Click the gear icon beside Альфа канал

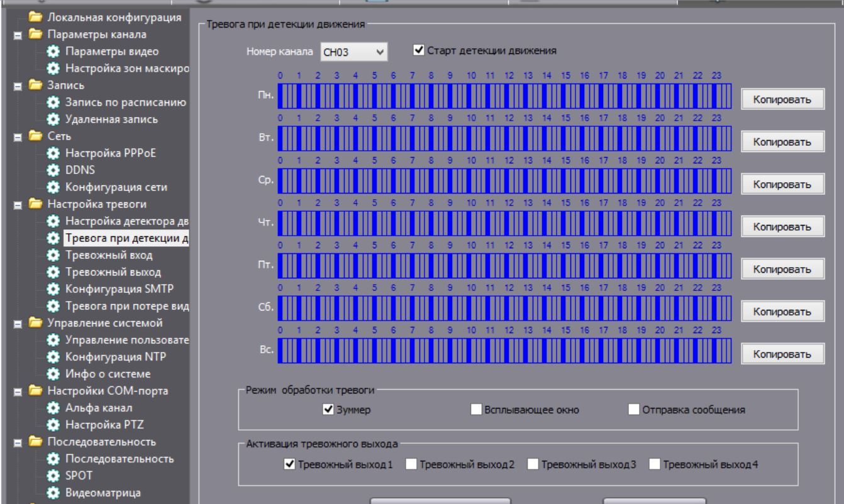click(x=55, y=408)
